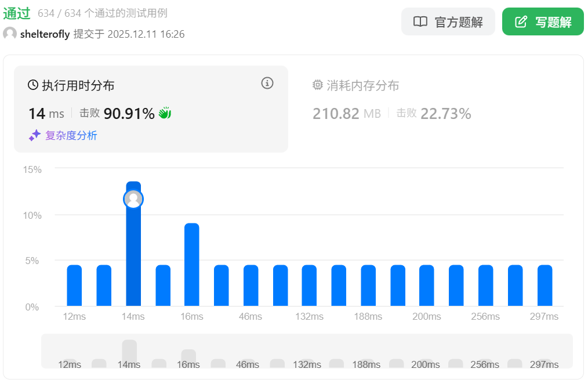Open the 复杂度分析 link
This screenshot has width=588, height=383.
tap(71, 136)
